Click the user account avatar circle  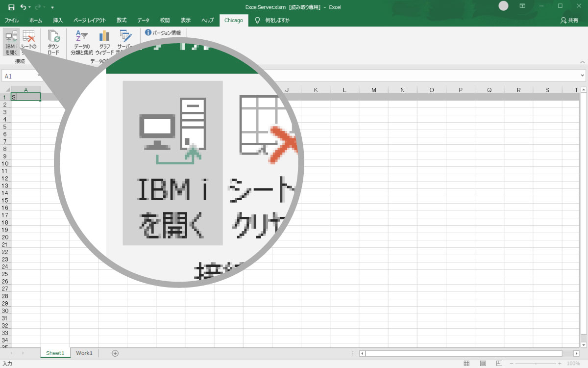tap(504, 6)
